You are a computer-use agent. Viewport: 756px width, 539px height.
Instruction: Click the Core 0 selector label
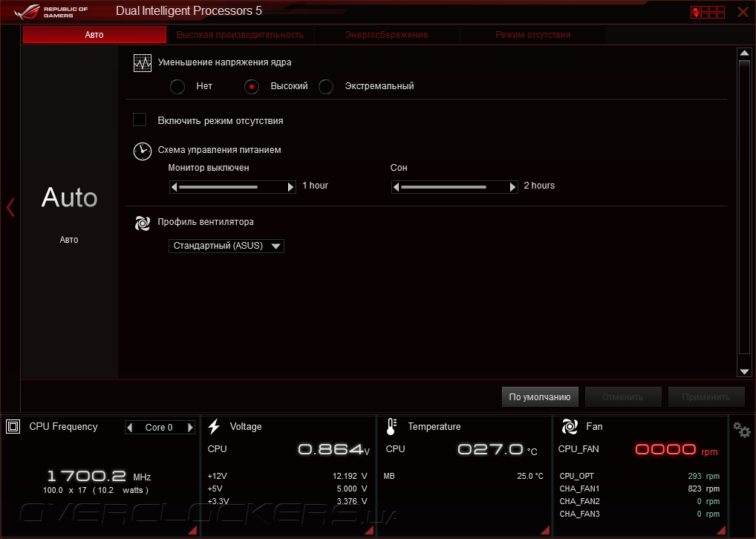click(159, 427)
